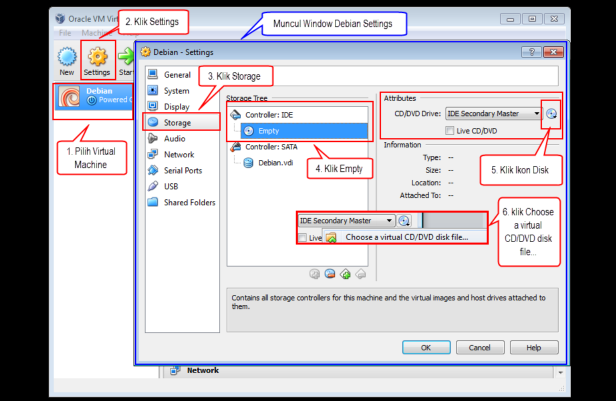Click the Cancel button in Debian Settings
Image resolution: width=616 pixels, height=401 pixels.
tap(480, 348)
